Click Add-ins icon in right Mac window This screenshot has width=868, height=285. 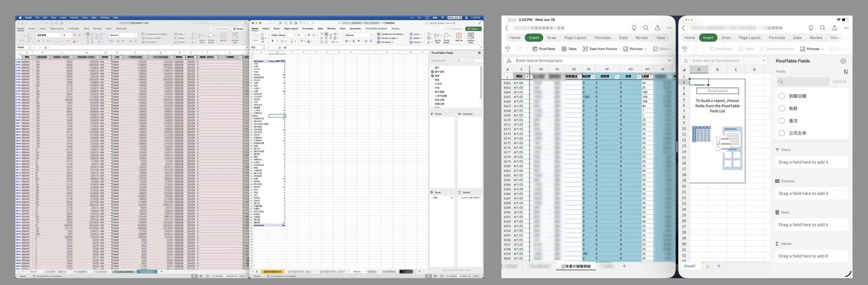click(x=458, y=37)
